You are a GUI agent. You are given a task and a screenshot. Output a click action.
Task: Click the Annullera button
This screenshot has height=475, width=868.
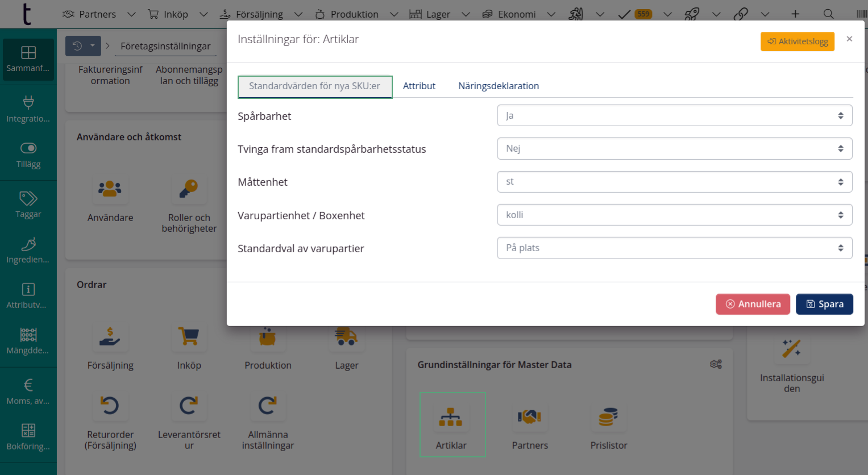point(752,304)
